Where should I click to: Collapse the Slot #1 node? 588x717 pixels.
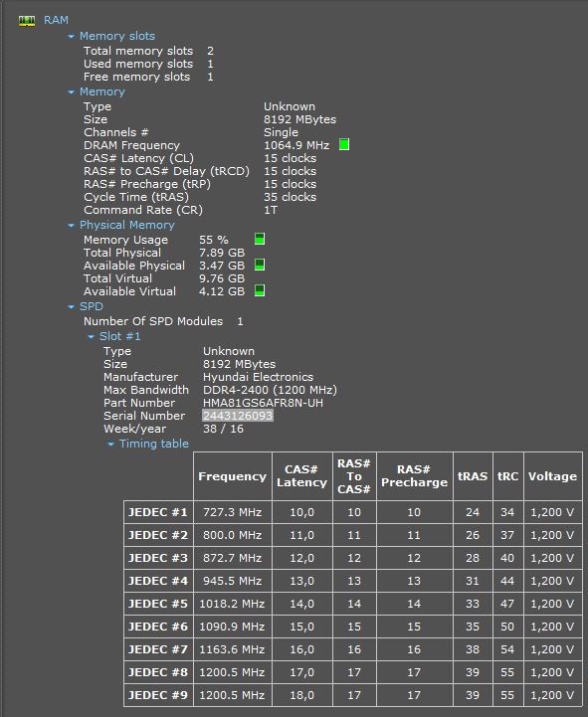(91, 336)
